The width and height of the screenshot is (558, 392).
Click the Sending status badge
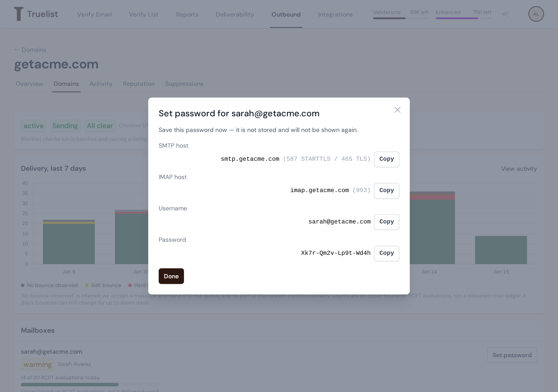(65, 126)
